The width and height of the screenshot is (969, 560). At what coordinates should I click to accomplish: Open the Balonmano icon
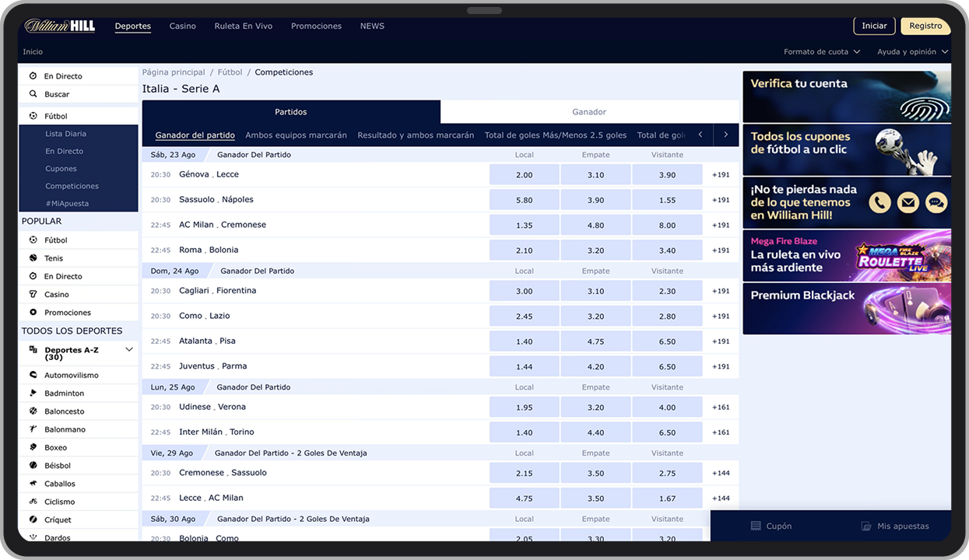click(x=33, y=429)
